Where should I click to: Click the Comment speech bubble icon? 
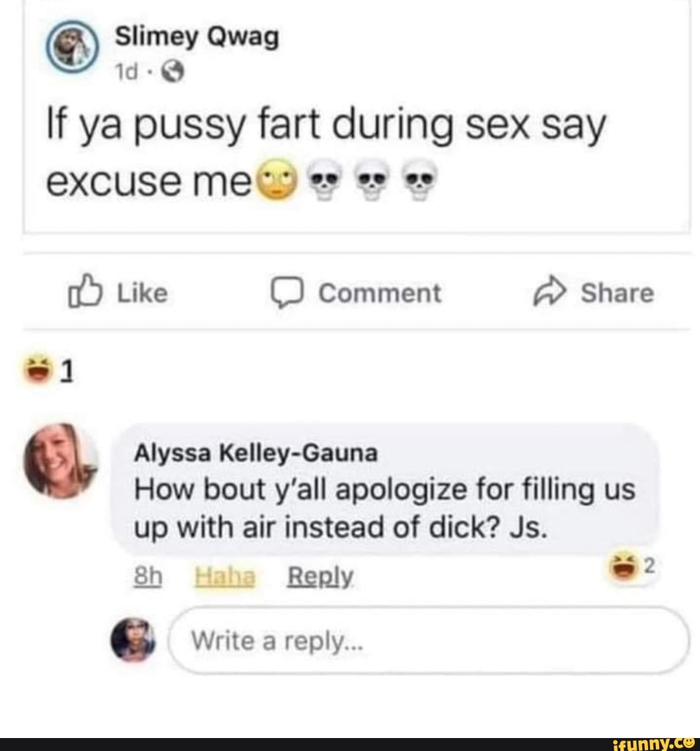click(x=286, y=293)
